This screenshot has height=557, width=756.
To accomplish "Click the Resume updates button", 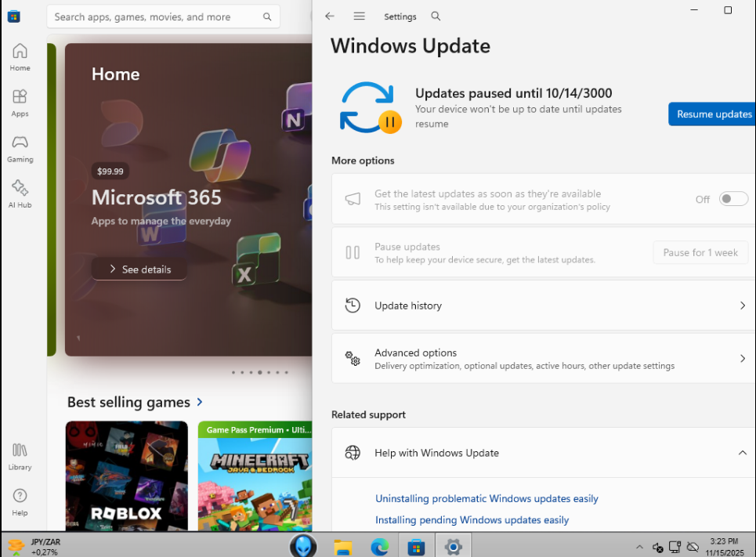I will tap(713, 114).
